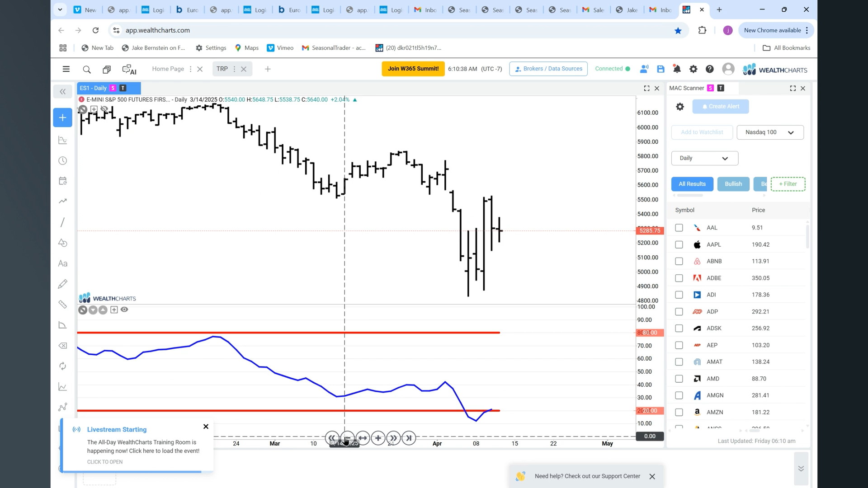Show All Results in scanner
The image size is (868, 488).
coord(692,184)
